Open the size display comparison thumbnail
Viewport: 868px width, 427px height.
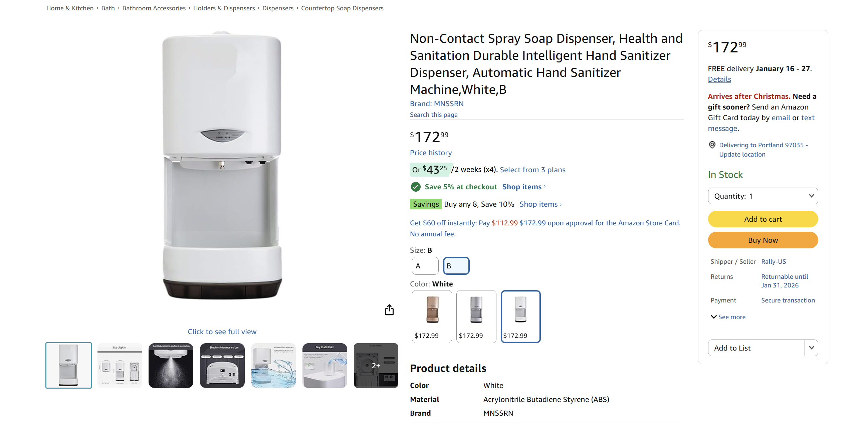click(119, 365)
